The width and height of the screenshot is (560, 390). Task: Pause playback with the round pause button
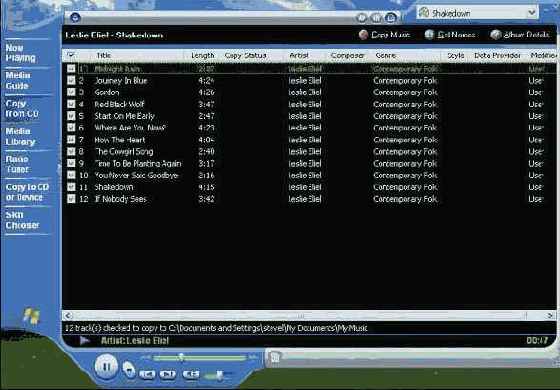pos(106,366)
